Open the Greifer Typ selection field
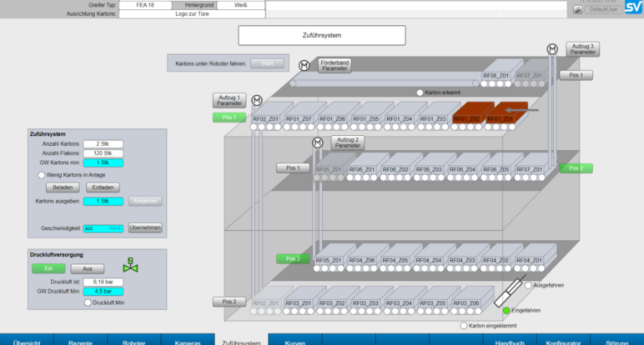644x345 pixels. point(146,4)
